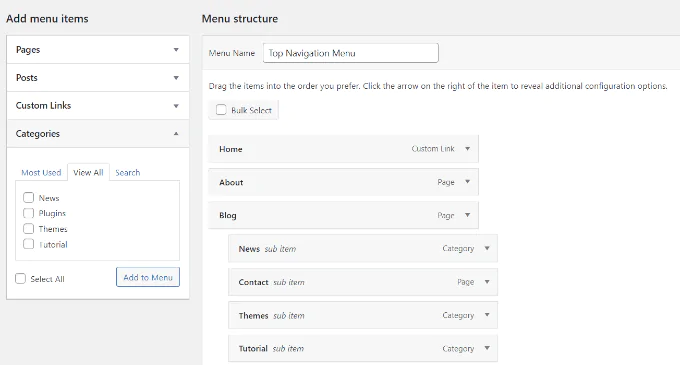Click the Custom Links panel title
680x365 pixels.
[43, 106]
